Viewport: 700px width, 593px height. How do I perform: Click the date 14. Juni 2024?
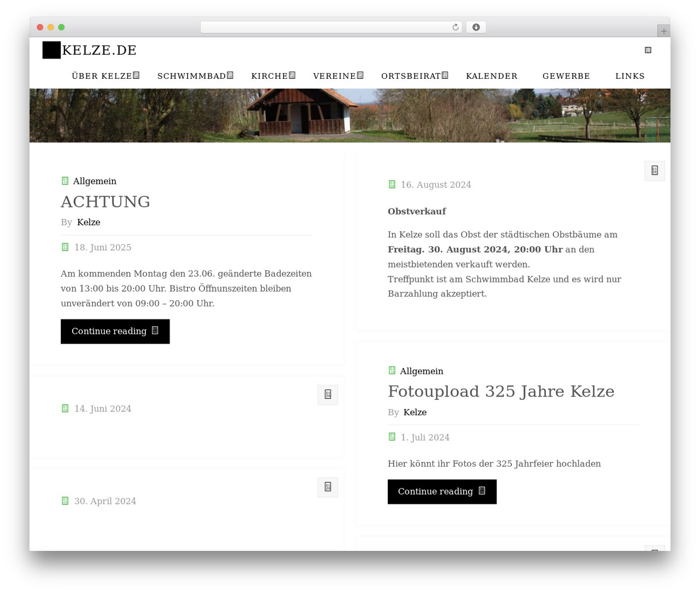[x=103, y=409]
